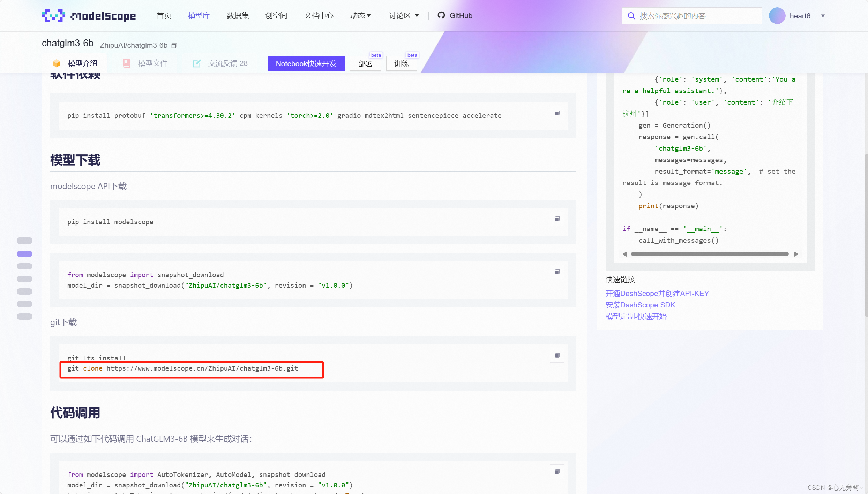The width and height of the screenshot is (868, 494).
Task: Open the heart6 account dropdown arrow
Action: pos(823,16)
